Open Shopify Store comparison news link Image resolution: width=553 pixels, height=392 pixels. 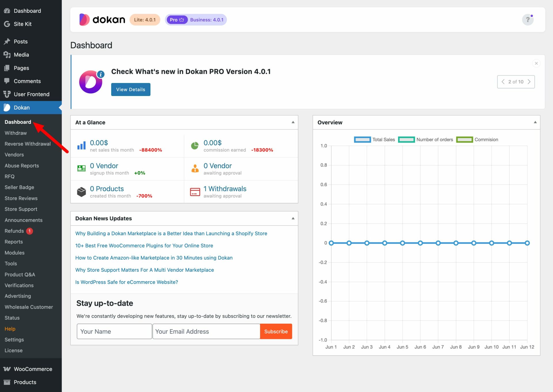[x=171, y=233]
